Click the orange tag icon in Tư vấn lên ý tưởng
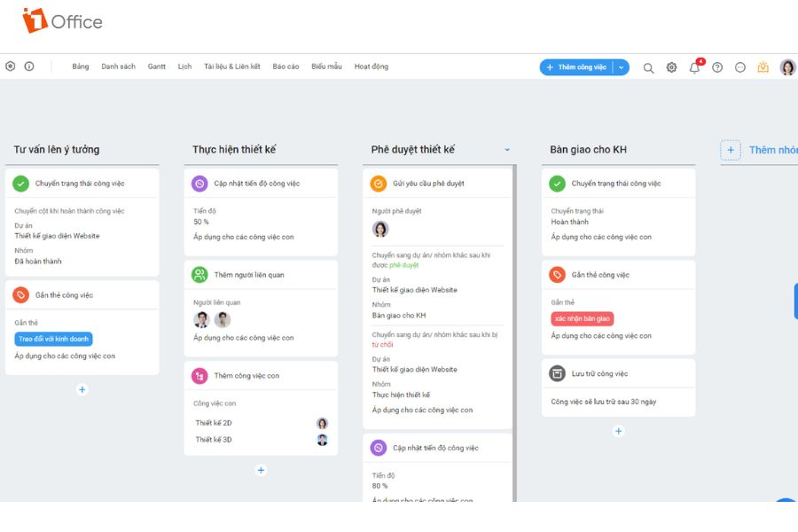The image size is (798, 532). pos(21,295)
